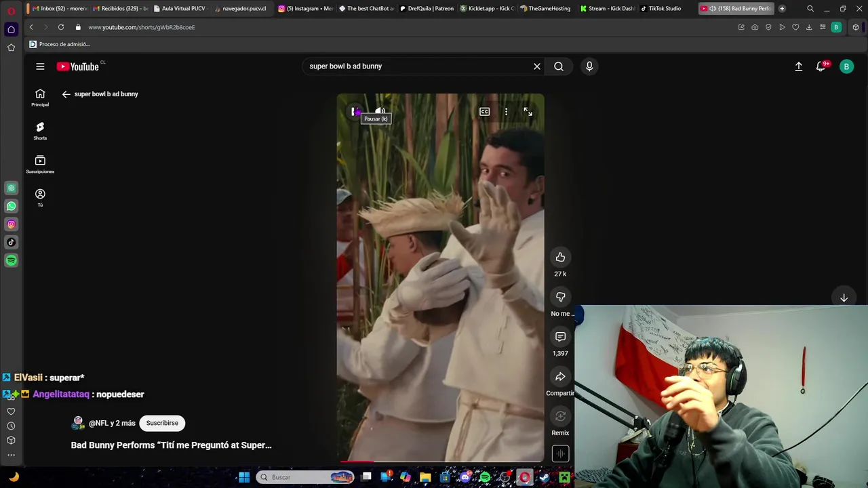This screenshot has width=868, height=488.
Task: Click the red video progress bar
Action: (x=357, y=462)
